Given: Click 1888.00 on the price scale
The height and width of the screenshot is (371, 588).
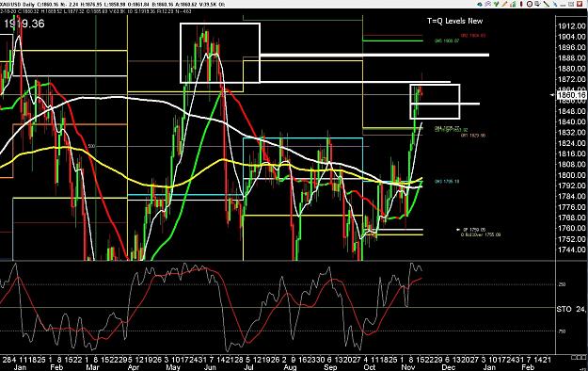Looking at the screenshot, I should click(572, 57).
